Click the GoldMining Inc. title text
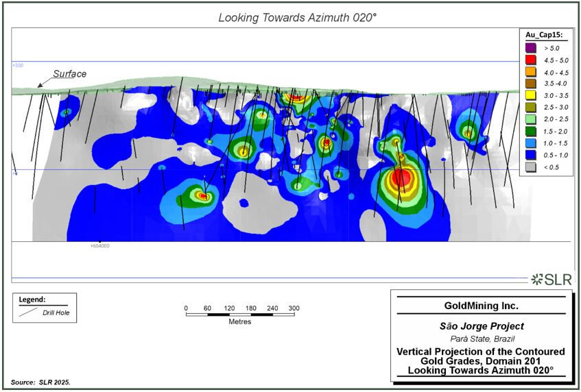Screen dimensions: 581x392 tap(482, 306)
